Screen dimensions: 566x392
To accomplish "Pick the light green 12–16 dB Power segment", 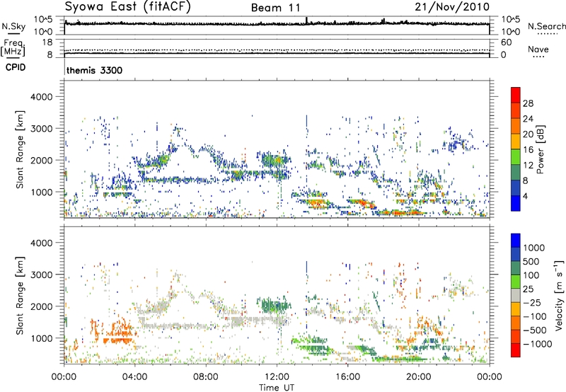I will click(516, 157).
